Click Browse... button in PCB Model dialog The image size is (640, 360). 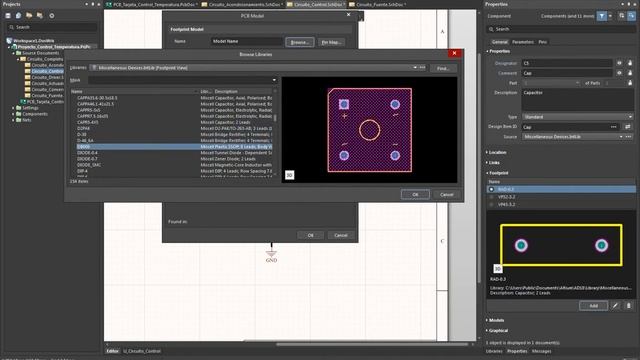[300, 42]
